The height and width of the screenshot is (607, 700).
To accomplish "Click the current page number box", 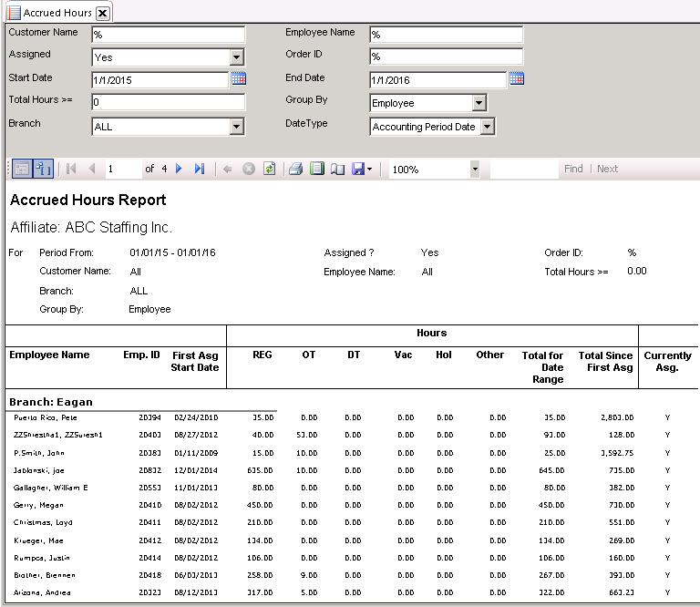I will [x=124, y=169].
